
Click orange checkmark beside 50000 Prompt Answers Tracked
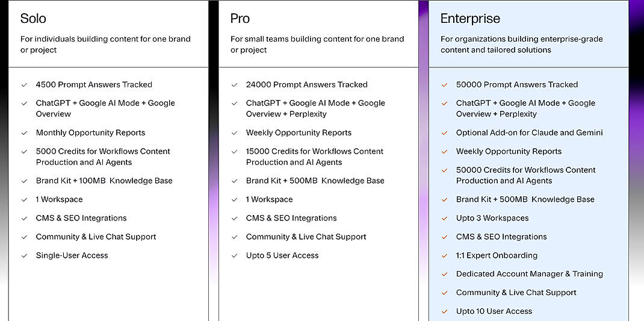pos(444,85)
